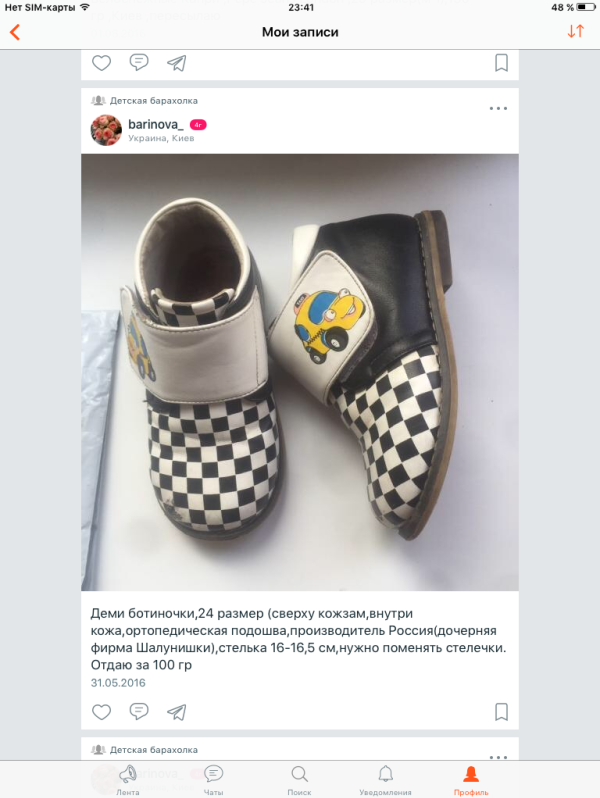Go back using the orange arrow

(x=14, y=32)
